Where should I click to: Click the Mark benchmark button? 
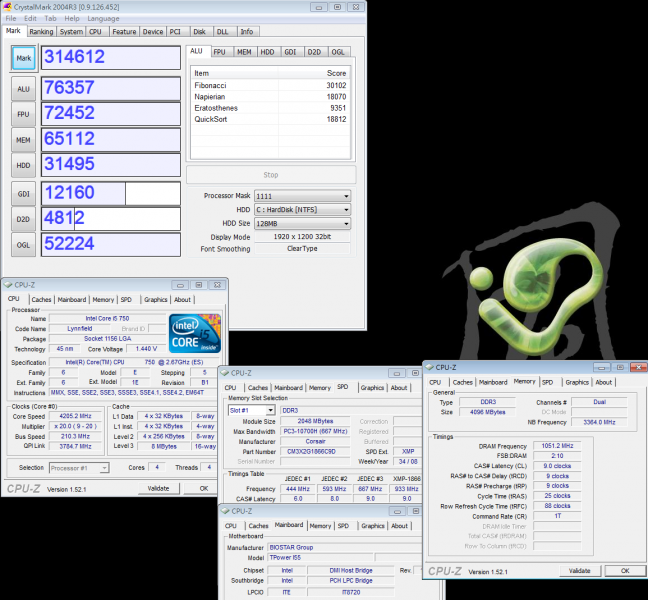(x=24, y=59)
